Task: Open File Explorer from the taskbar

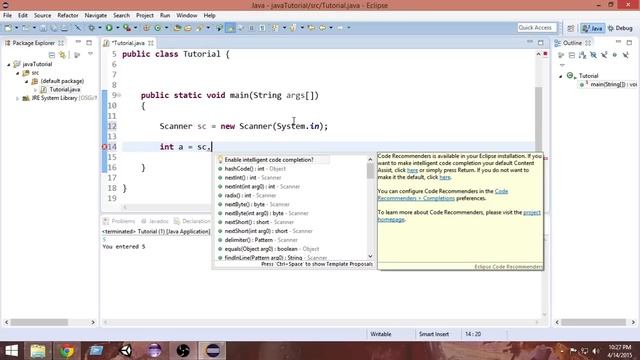Action: [38, 351]
